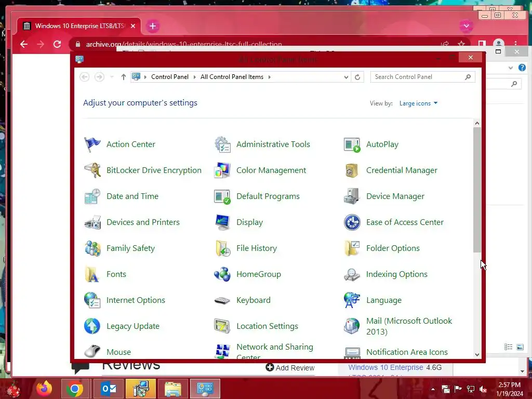
Task: Open the Location Settings icon
Action: pos(222,326)
